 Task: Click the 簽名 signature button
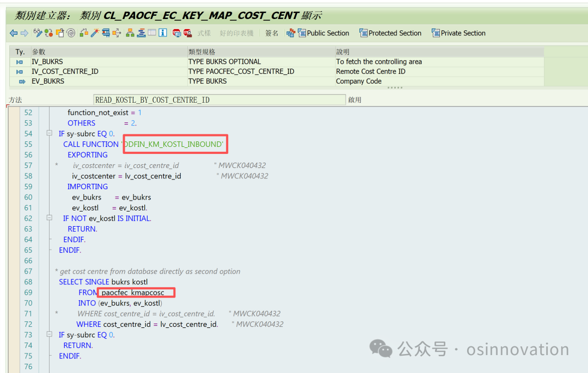point(272,33)
